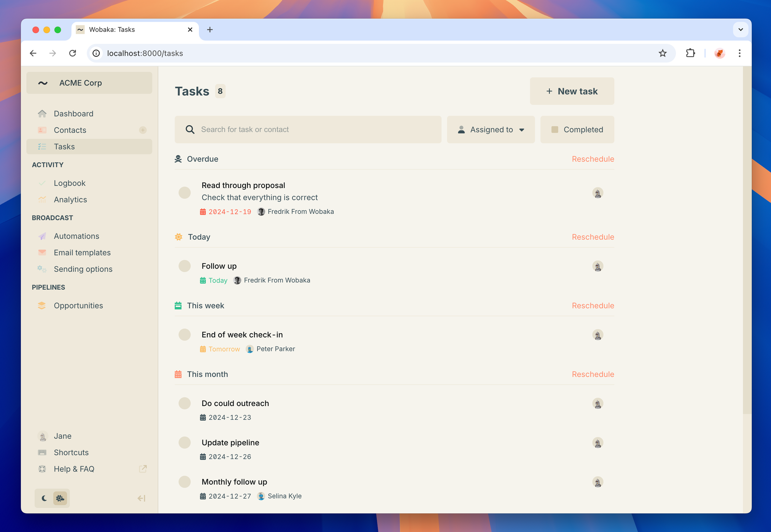Open Opportunities pipeline in sidebar
This screenshot has height=532, width=771.
pyautogui.click(x=89, y=305)
